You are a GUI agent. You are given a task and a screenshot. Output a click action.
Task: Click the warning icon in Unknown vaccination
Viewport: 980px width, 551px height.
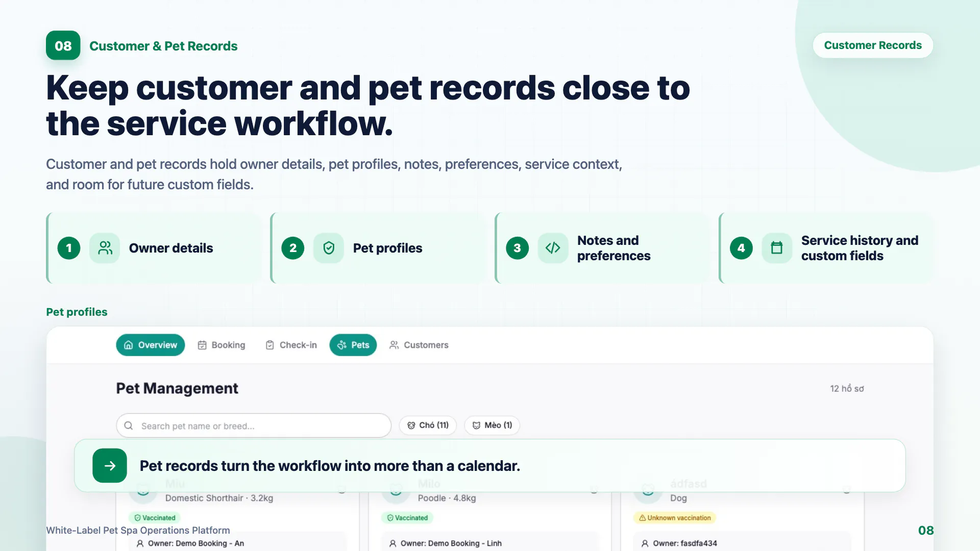[643, 518]
